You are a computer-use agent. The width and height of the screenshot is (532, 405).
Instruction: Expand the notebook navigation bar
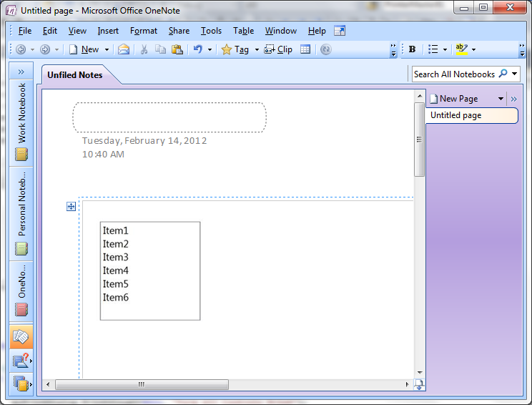tap(21, 72)
